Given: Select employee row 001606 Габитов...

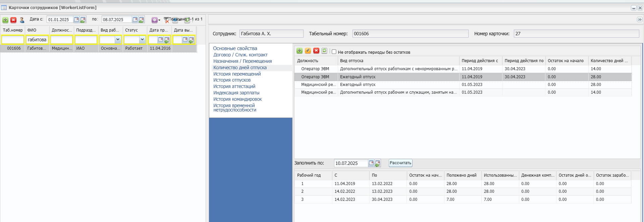Looking at the screenshot, I should click(98, 48).
